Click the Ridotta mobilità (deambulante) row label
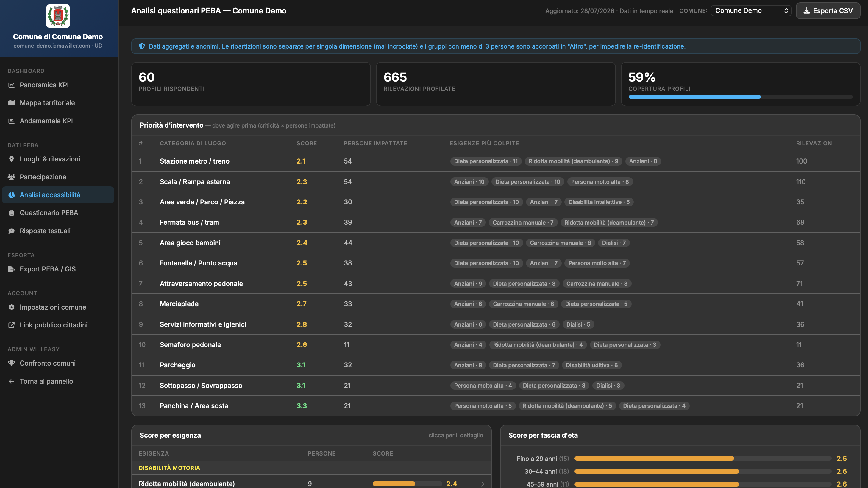 (187, 484)
